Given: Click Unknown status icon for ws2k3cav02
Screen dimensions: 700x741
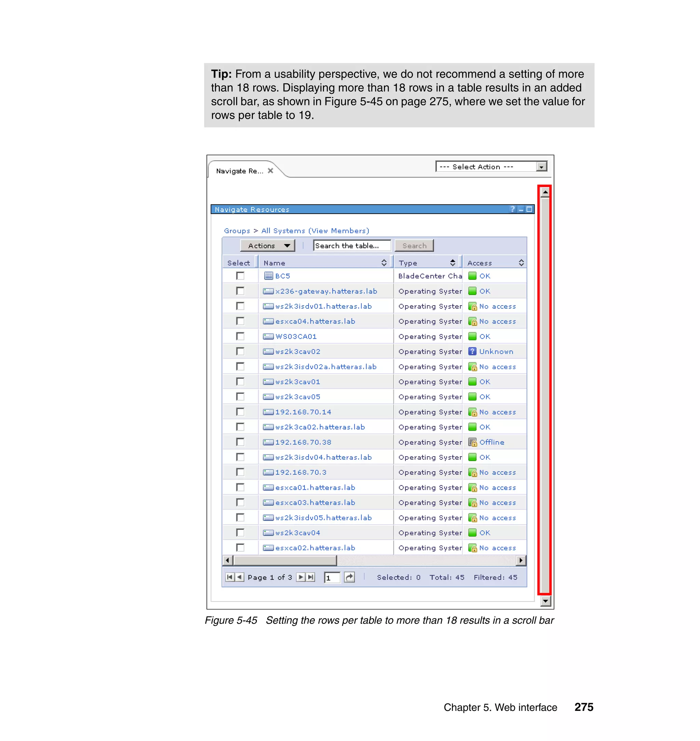Looking at the screenshot, I should point(472,351).
